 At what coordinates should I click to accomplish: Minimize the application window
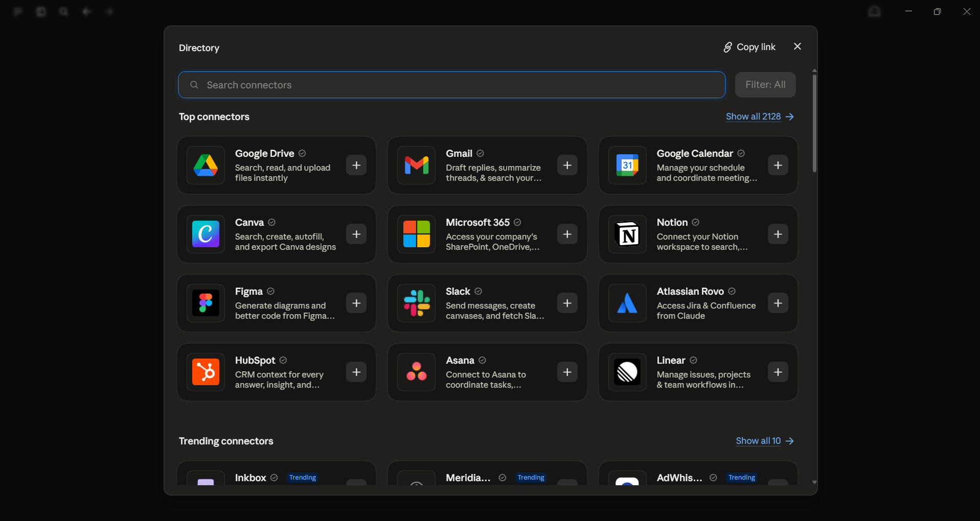(908, 11)
